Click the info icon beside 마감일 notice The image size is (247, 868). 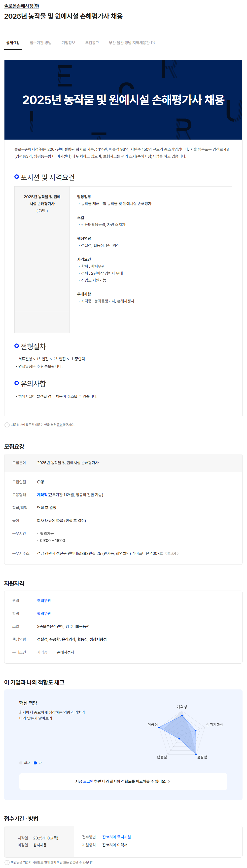[x=7, y=862]
